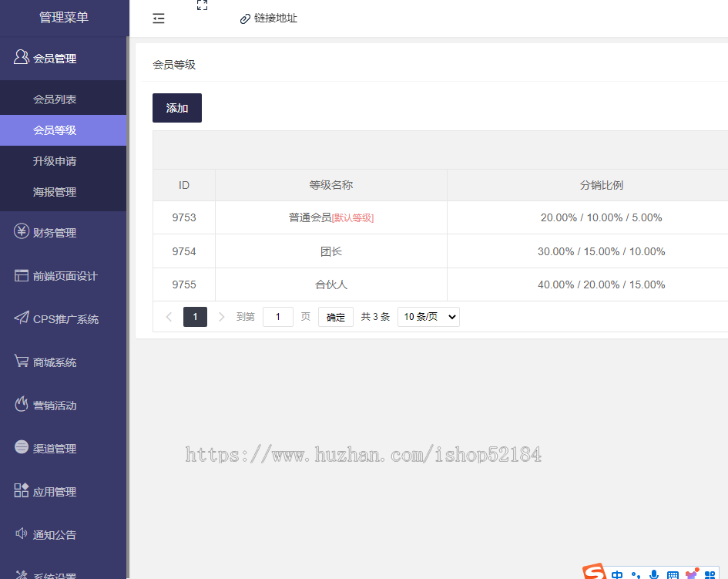Click the 添加 button

coord(177,108)
